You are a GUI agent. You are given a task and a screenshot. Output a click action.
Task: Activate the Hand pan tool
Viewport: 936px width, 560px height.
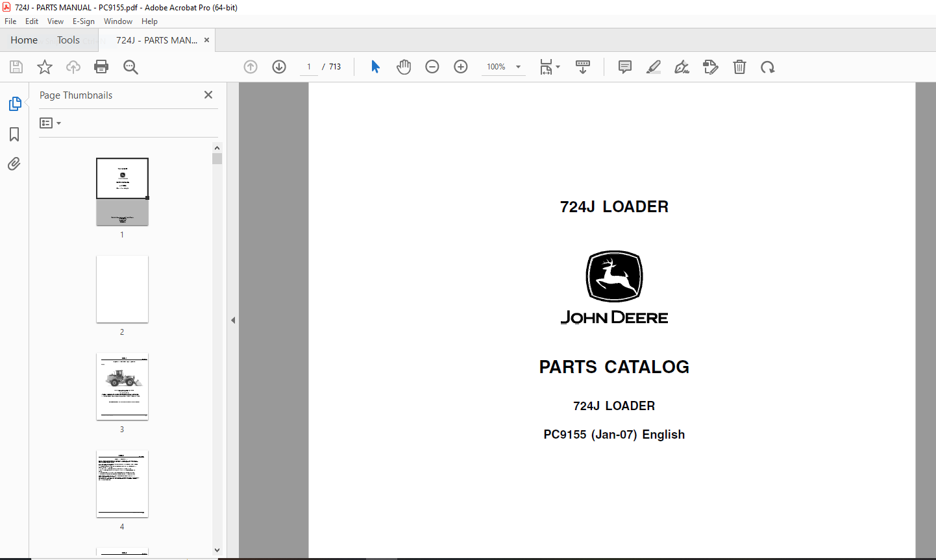[x=404, y=67]
